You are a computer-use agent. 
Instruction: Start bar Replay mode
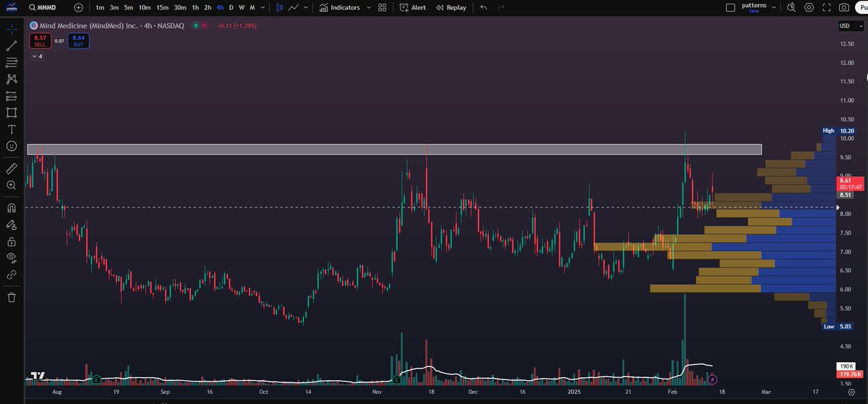(x=451, y=7)
